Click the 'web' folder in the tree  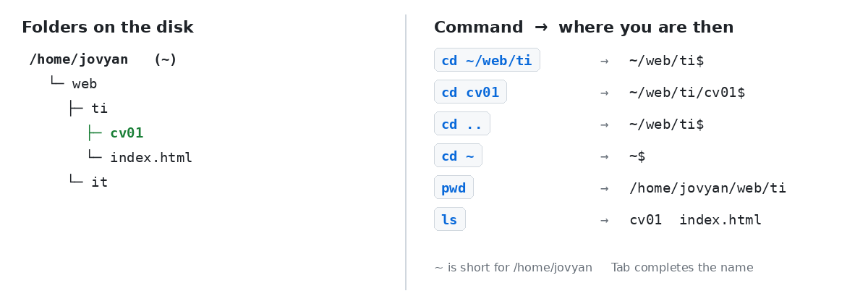click(85, 84)
